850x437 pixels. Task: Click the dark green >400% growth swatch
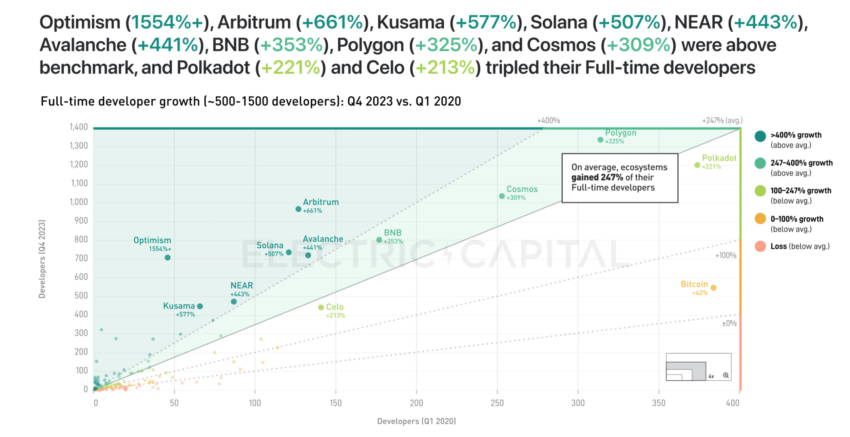pyautogui.click(x=760, y=136)
